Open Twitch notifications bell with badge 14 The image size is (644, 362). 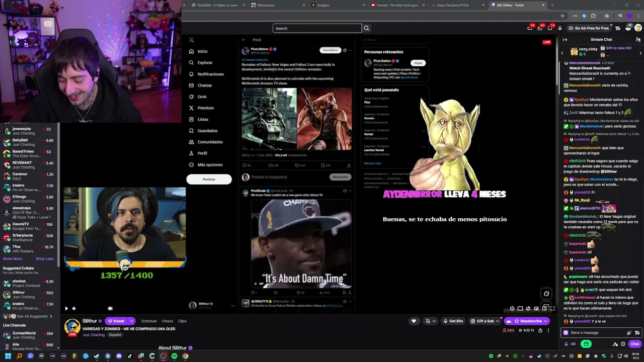point(550,28)
